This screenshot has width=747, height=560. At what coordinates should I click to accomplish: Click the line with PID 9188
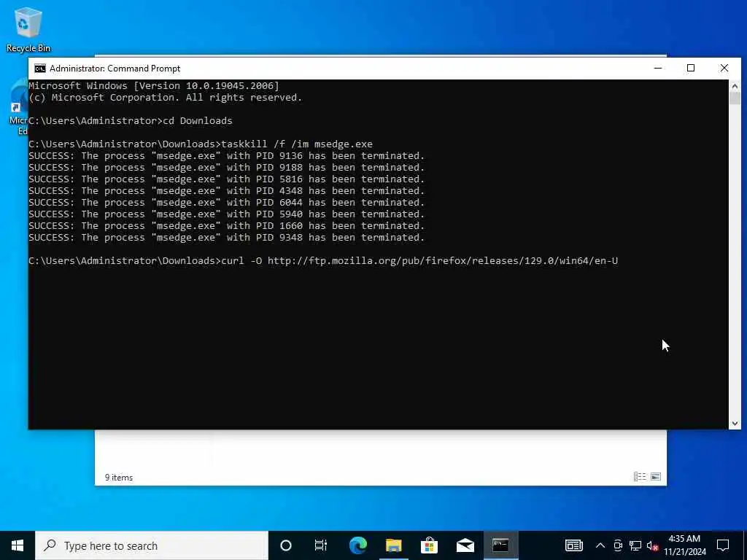226,168
